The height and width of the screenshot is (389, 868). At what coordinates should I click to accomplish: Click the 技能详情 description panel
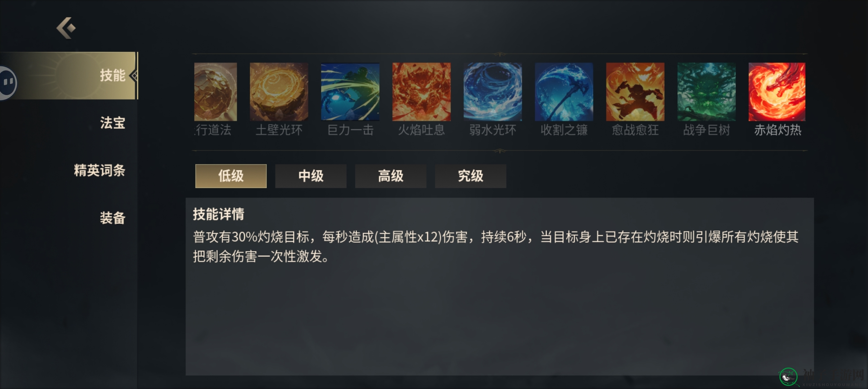[500, 287]
